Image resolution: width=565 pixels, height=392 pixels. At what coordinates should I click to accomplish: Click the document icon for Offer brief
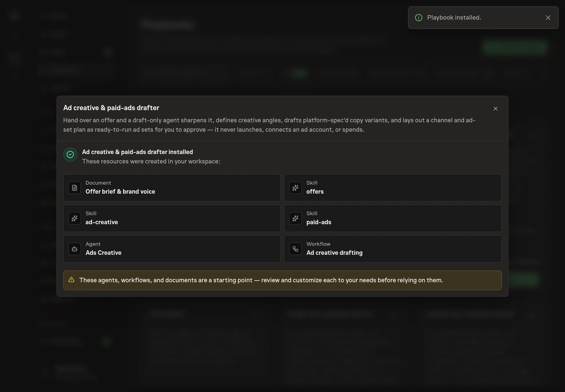pos(75,188)
